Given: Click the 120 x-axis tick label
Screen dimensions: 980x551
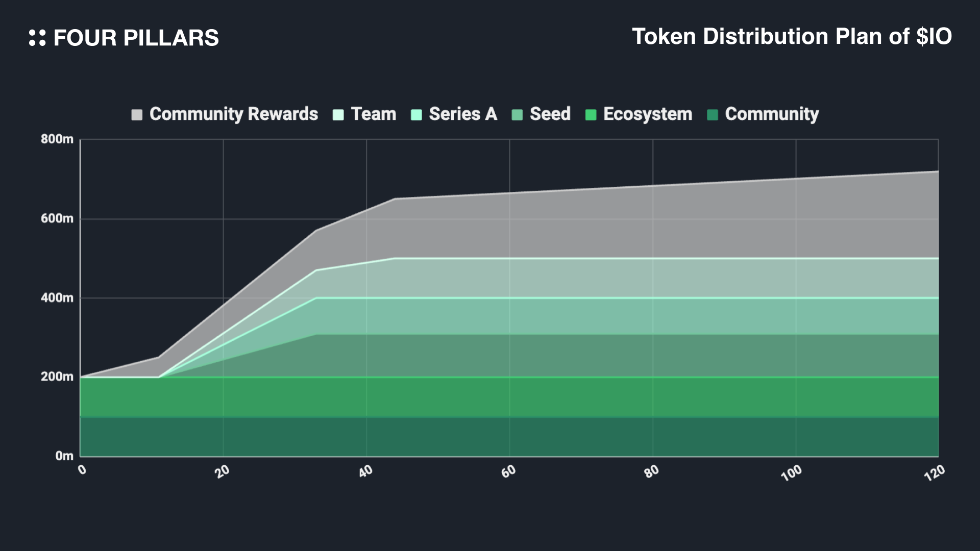Looking at the screenshot, I should [x=934, y=473].
